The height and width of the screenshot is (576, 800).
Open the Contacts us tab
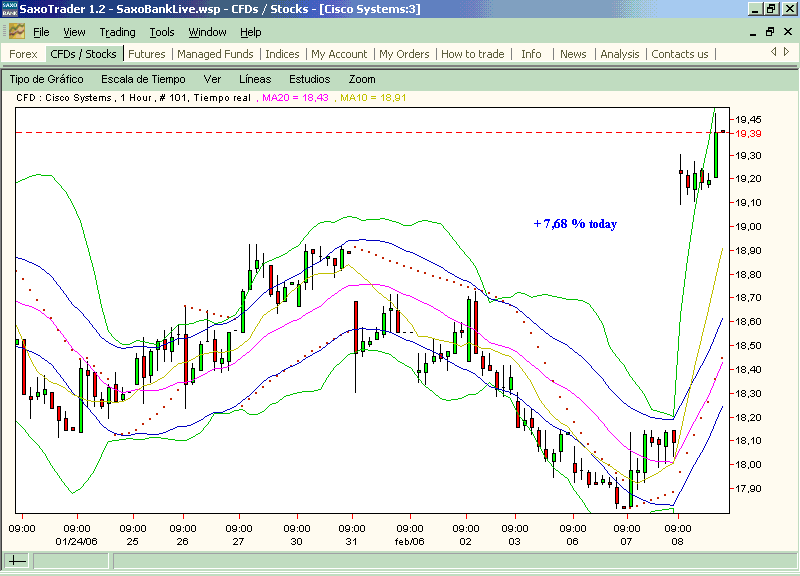tap(680, 54)
